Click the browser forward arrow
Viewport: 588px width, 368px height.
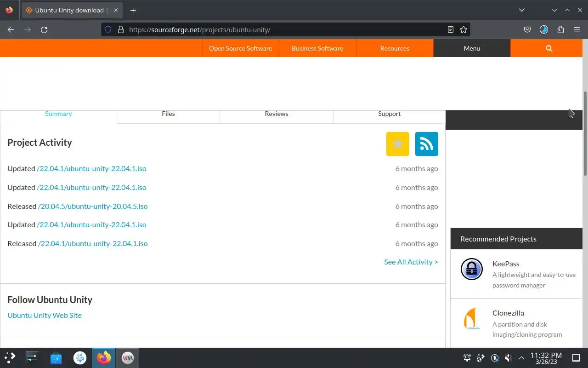click(28, 29)
